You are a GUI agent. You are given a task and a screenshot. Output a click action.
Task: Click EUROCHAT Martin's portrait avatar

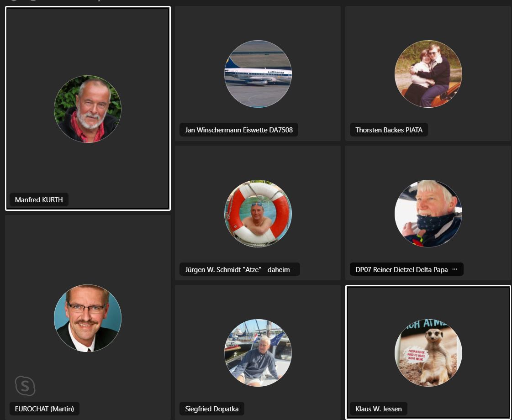88,318
